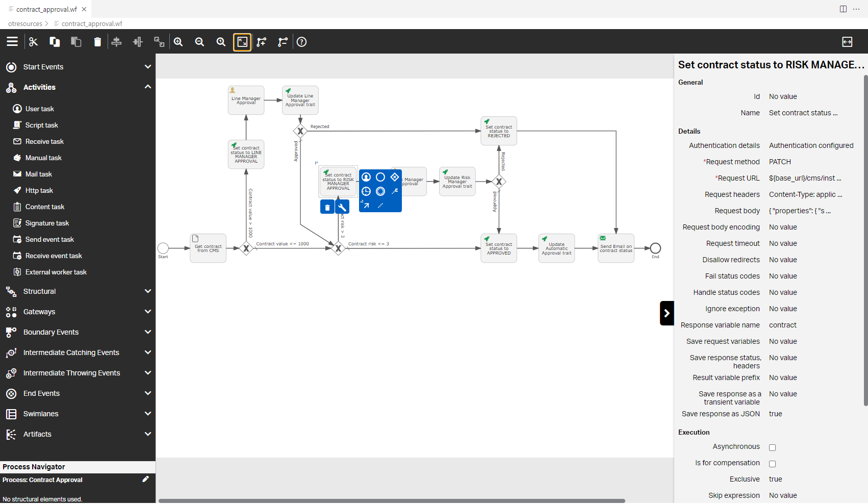
Task: Open the hamburger menu in the toolbar
Action: [x=12, y=42]
